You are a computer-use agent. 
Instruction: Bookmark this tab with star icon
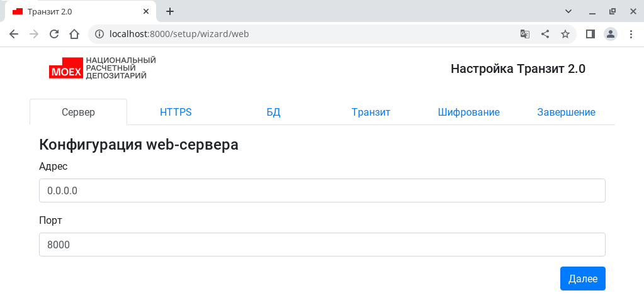click(565, 34)
